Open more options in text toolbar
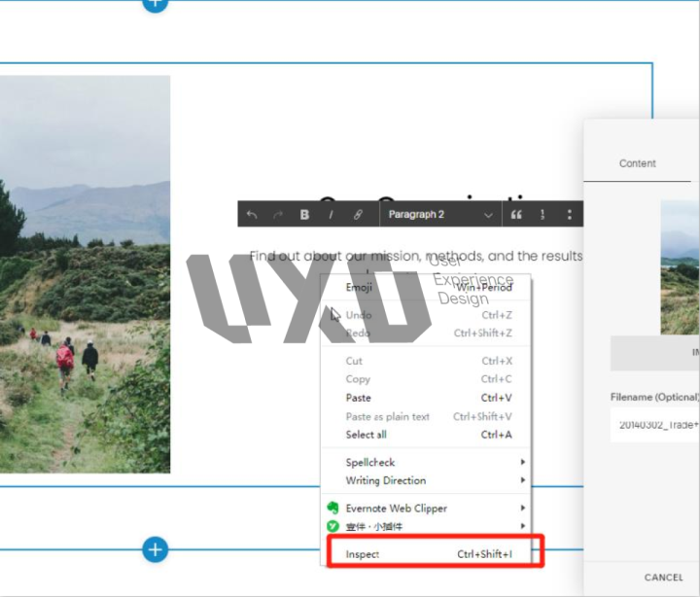Image resolution: width=700 pixels, height=597 pixels. (x=569, y=215)
